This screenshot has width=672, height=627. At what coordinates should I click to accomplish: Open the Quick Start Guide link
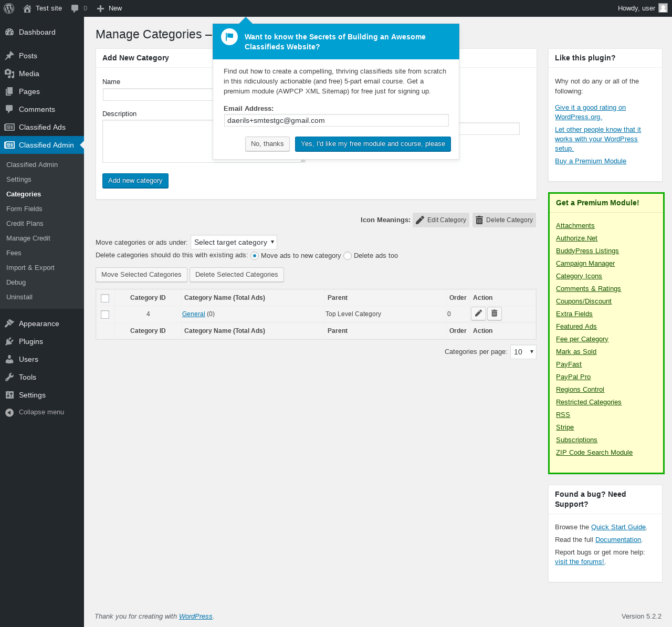[x=618, y=527]
